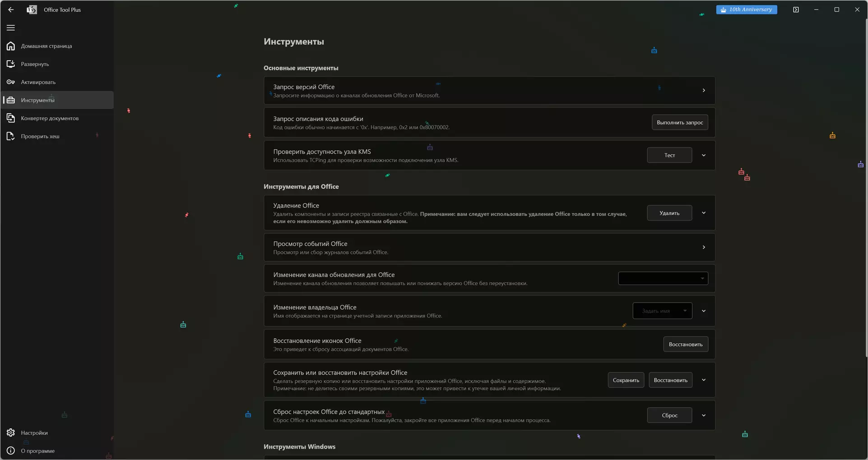Click Восстановить next to Сохранить
This screenshot has height=460, width=868.
(671, 380)
